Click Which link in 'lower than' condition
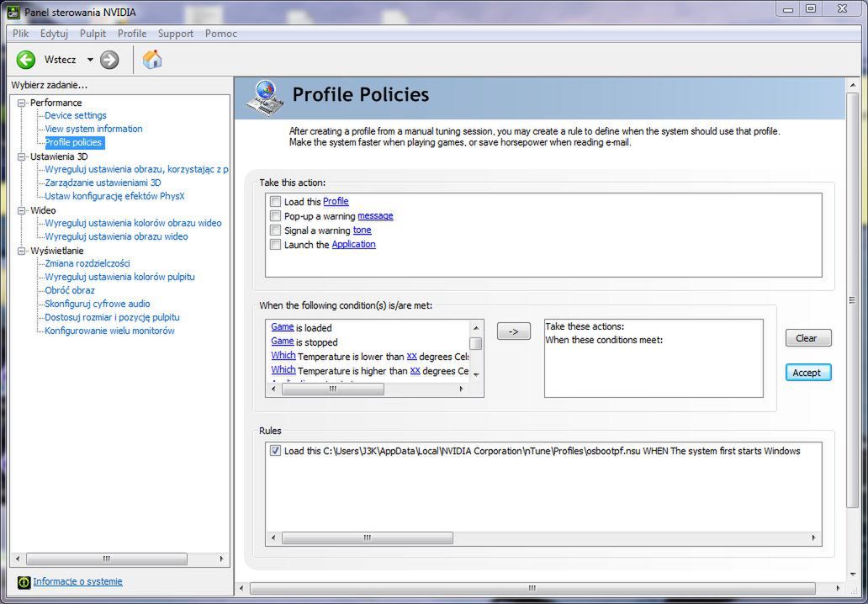Viewport: 868px width, 604px height. pos(283,356)
